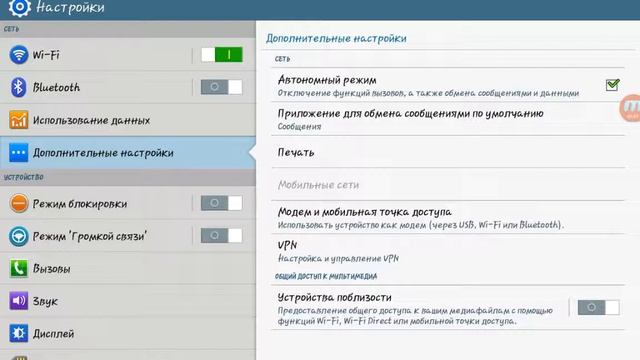This screenshot has height=360, width=640.
Task: Click the Автономный режим title text
Action: pos(327,80)
